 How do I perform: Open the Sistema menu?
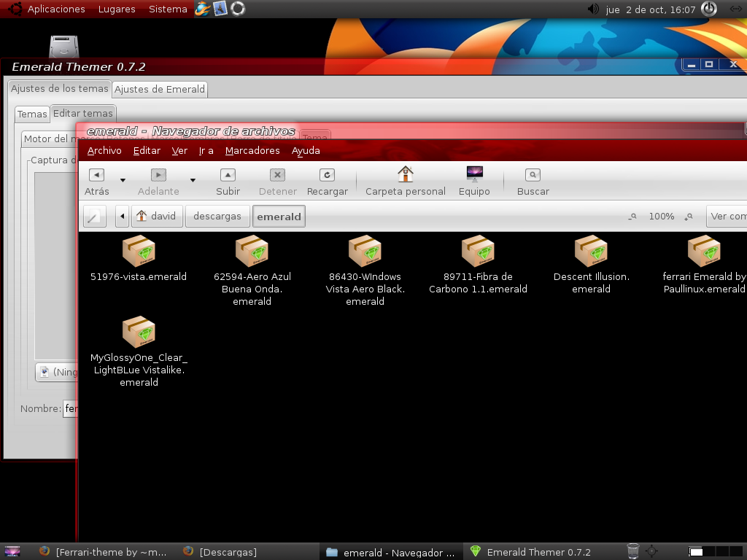click(x=168, y=9)
